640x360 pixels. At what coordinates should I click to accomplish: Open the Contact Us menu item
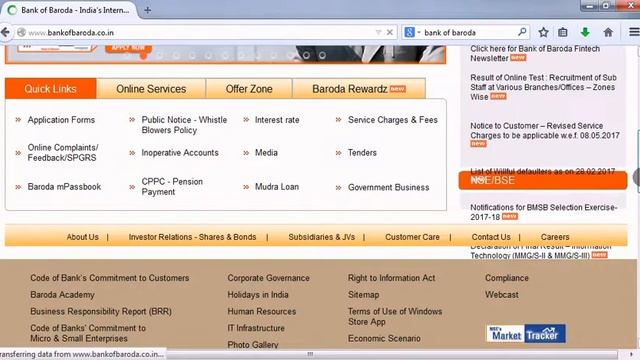coord(491,237)
